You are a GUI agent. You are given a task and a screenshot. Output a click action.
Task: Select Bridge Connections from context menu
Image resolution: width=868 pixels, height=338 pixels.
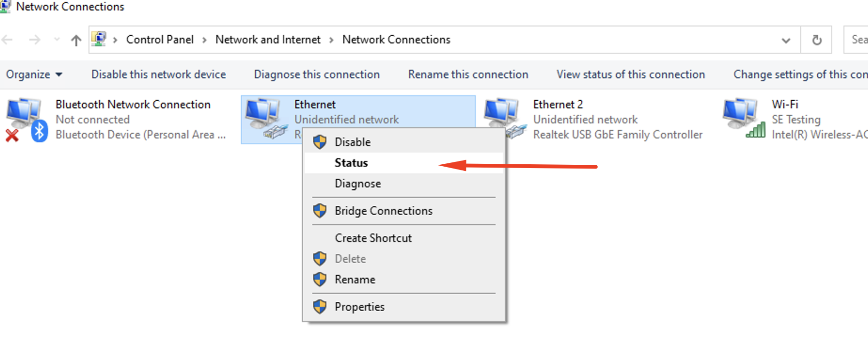coord(383,211)
